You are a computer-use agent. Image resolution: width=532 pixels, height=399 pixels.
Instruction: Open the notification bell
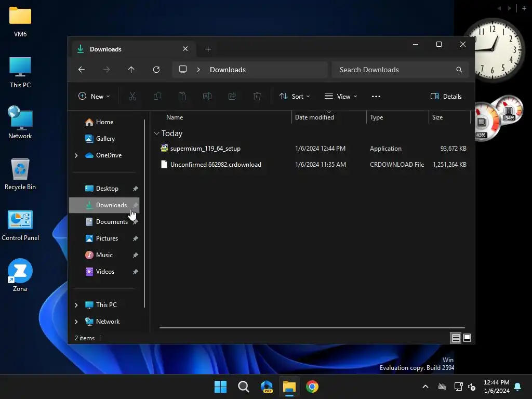point(518,387)
